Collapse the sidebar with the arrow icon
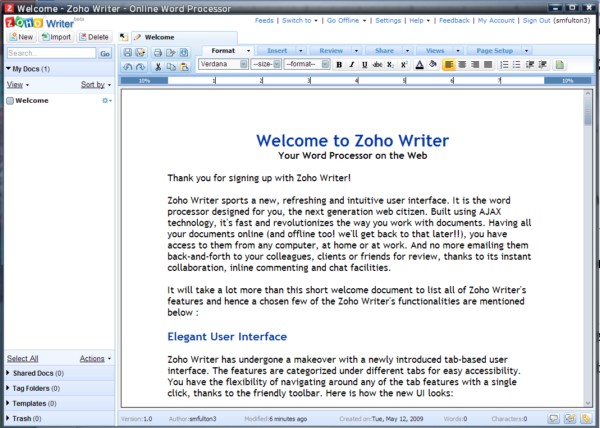 click(123, 37)
